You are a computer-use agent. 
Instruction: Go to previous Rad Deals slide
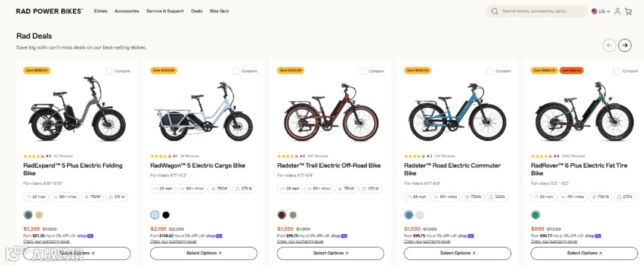click(x=609, y=45)
